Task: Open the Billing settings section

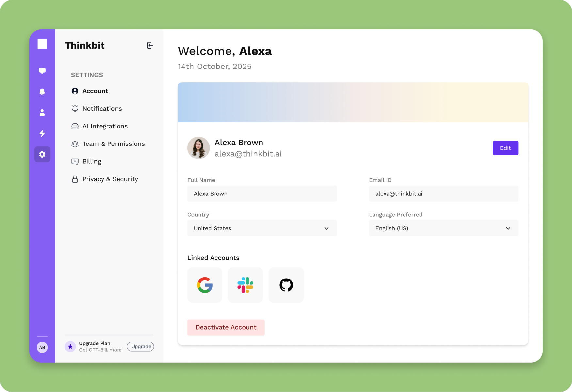Action: point(92,161)
